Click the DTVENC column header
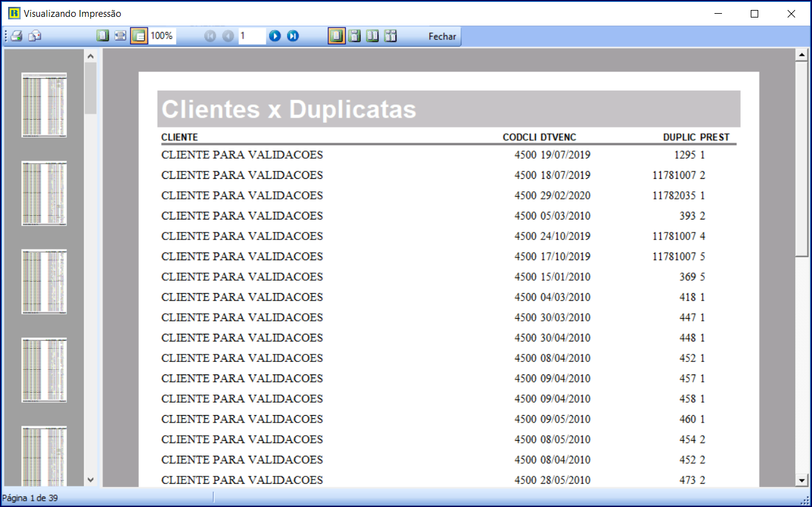Screen dimensions: 812x507 (x=558, y=138)
